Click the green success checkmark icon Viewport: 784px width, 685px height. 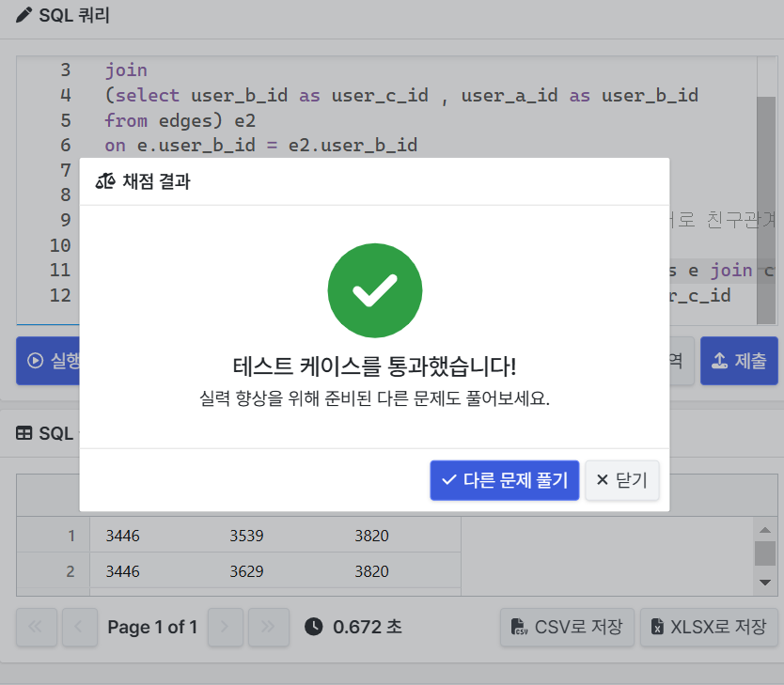(x=374, y=290)
